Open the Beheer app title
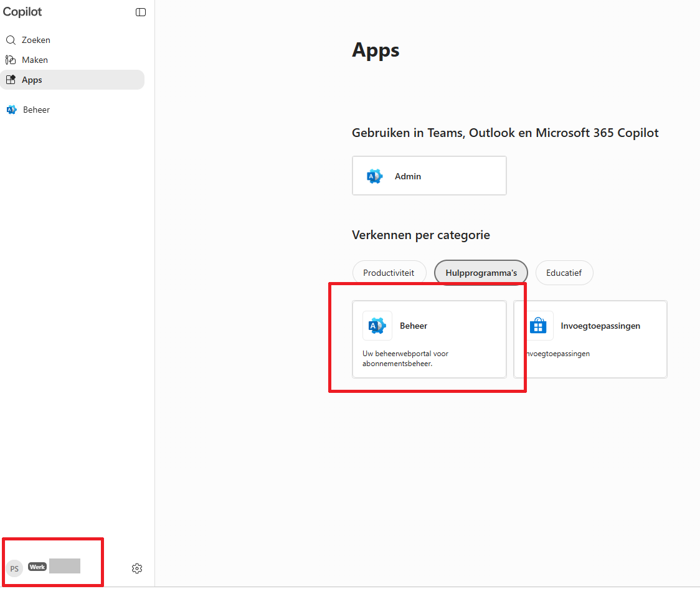 [414, 326]
